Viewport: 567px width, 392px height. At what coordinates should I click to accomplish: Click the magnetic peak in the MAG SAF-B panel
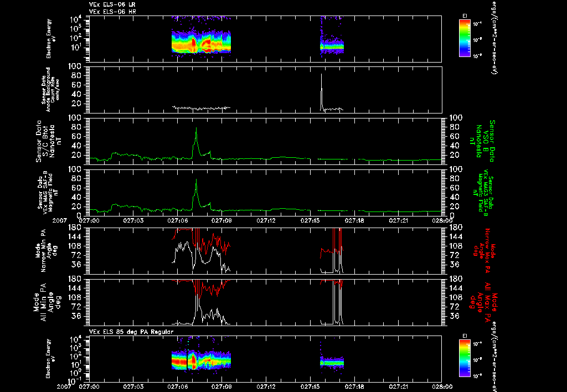pos(197,179)
